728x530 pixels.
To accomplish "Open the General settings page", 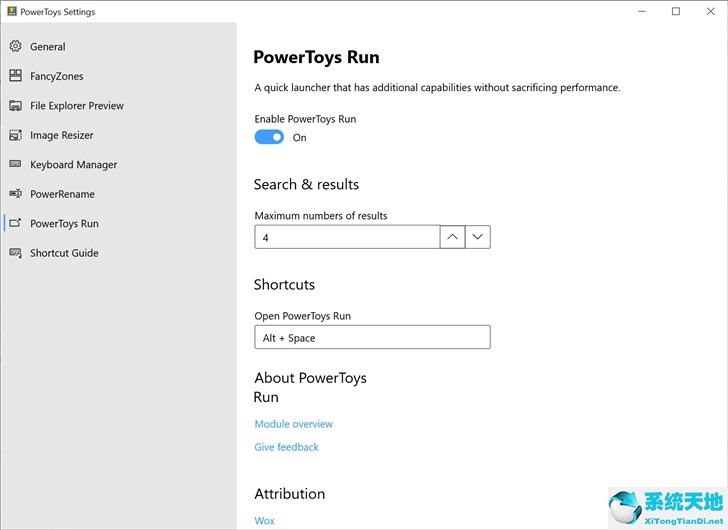I will point(48,47).
